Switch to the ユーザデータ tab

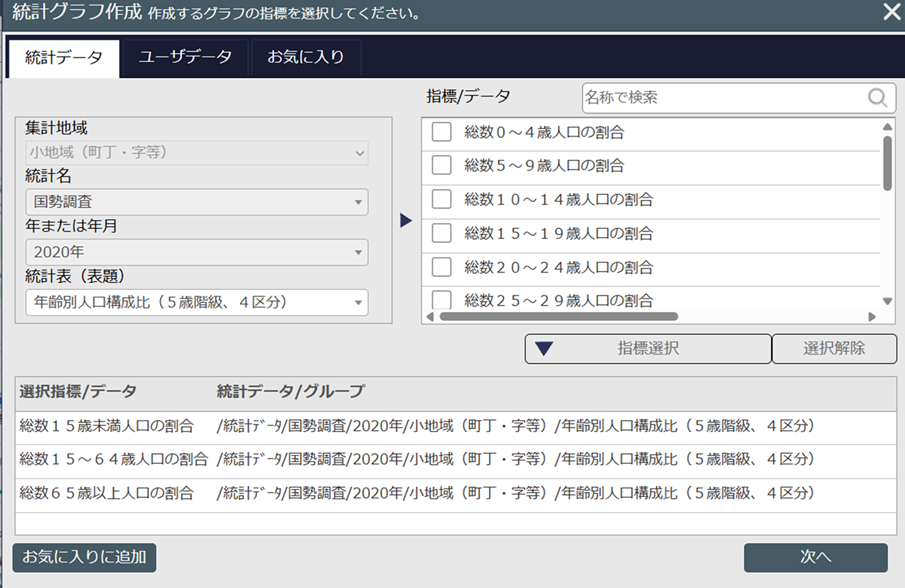coord(185,58)
